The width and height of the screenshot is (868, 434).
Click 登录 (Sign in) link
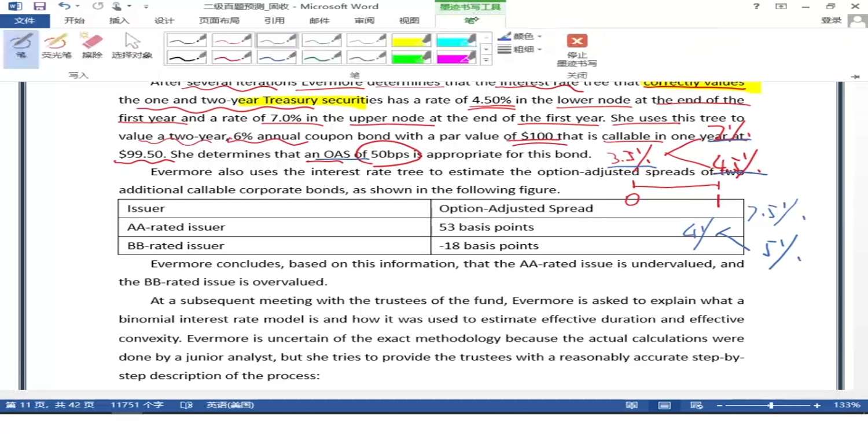[x=831, y=20]
